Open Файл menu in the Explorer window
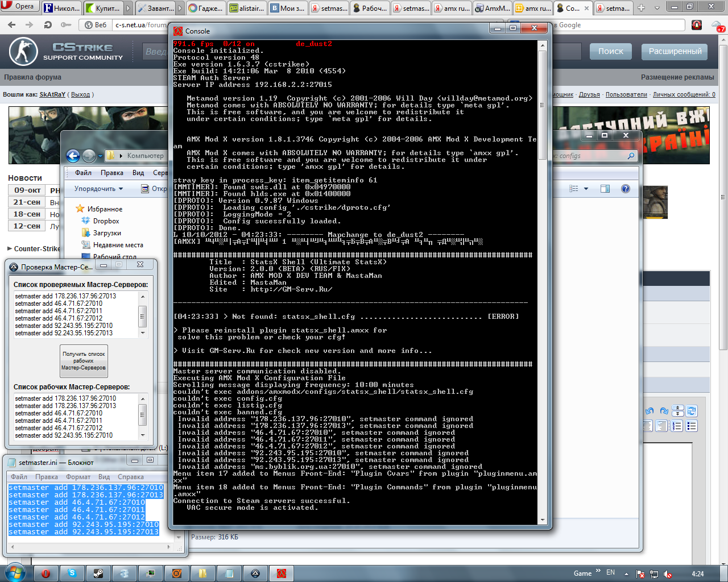The height and width of the screenshot is (582, 728). pos(83,173)
